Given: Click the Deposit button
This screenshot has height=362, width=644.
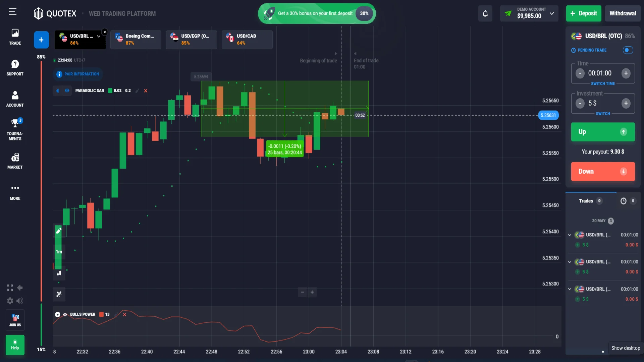Looking at the screenshot, I should [x=584, y=13].
